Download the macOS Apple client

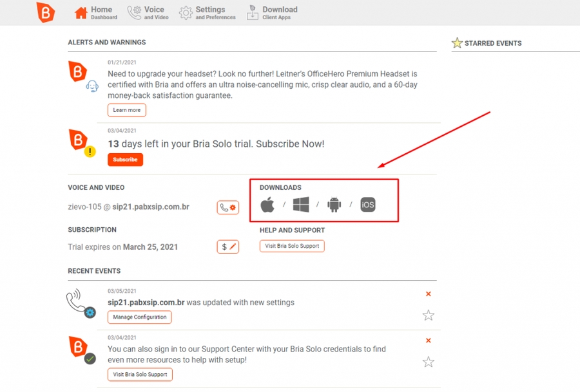tap(267, 205)
